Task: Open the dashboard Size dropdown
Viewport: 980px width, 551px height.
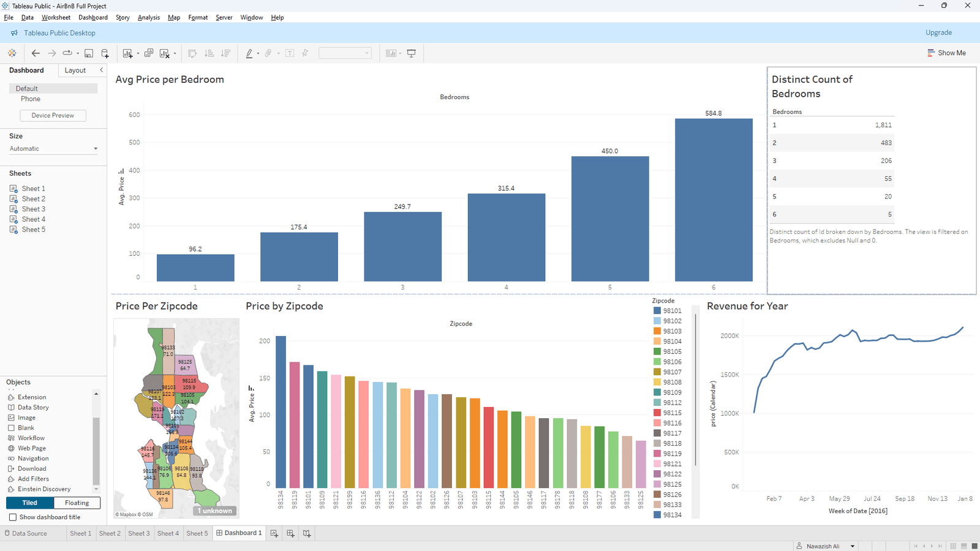Action: pyautogui.click(x=53, y=148)
